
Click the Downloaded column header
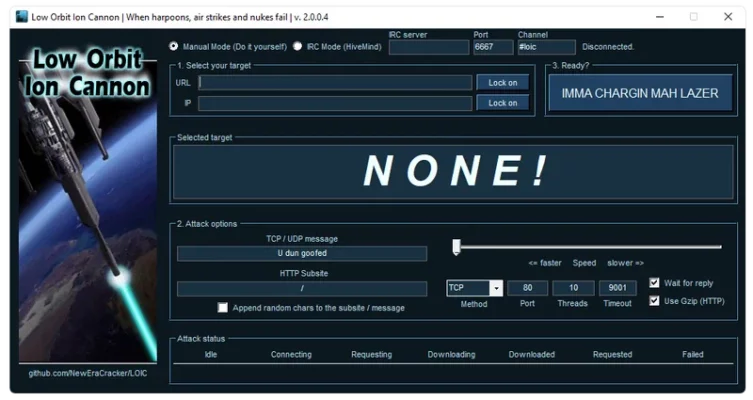(x=532, y=354)
